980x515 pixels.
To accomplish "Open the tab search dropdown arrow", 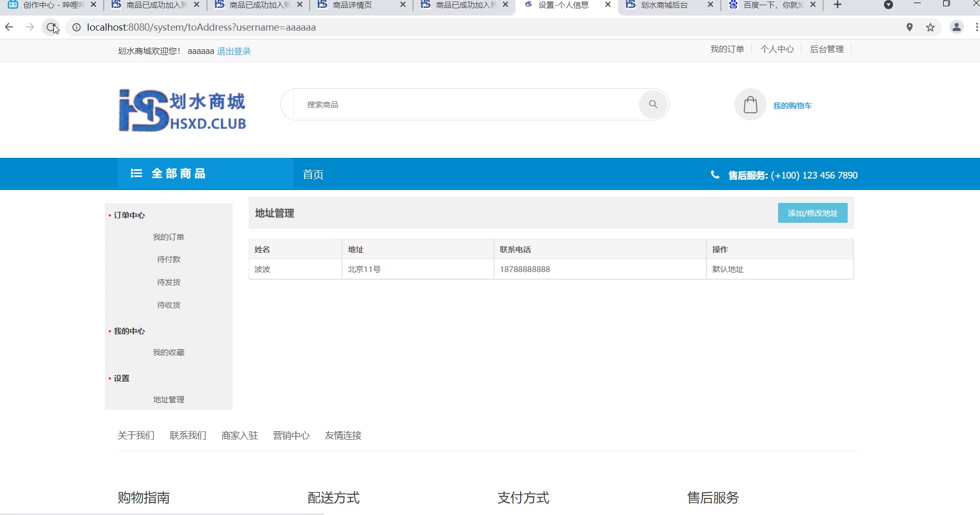I will [x=888, y=5].
